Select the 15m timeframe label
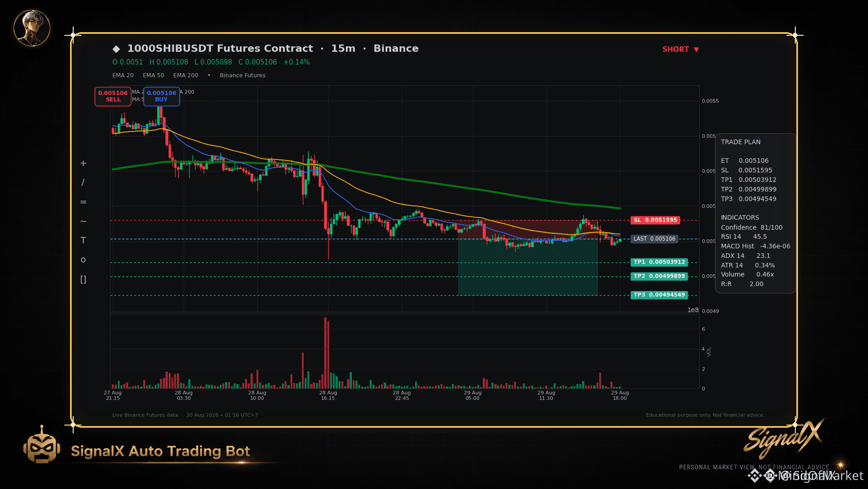Screen dimensions: 868x489 (x=343, y=48)
